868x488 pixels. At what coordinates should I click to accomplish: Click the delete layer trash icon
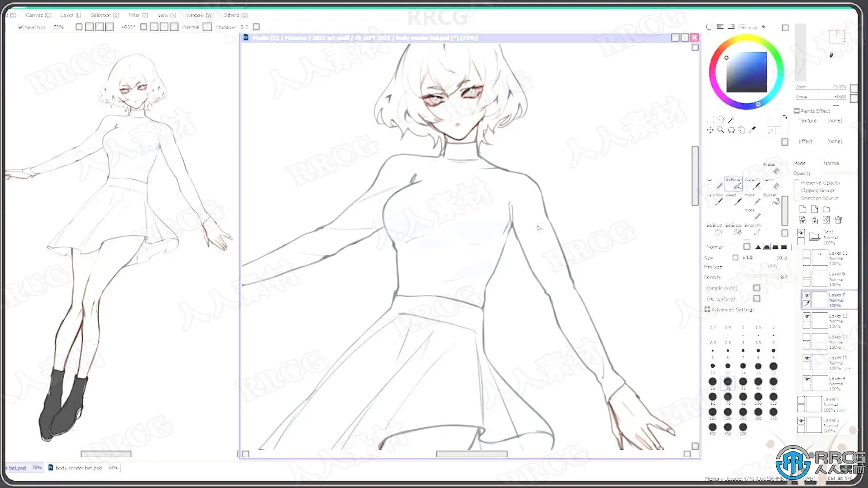838,220
